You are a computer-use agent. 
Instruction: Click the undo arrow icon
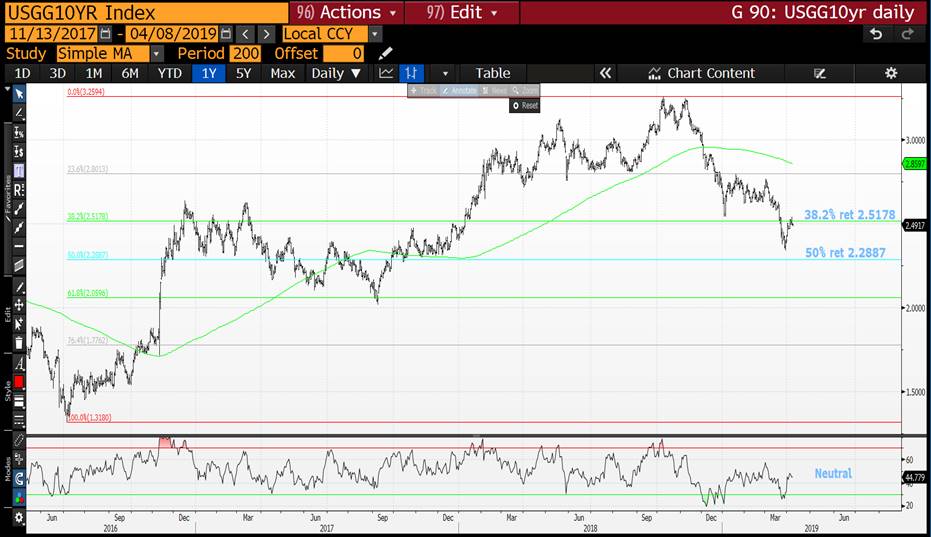[x=877, y=33]
